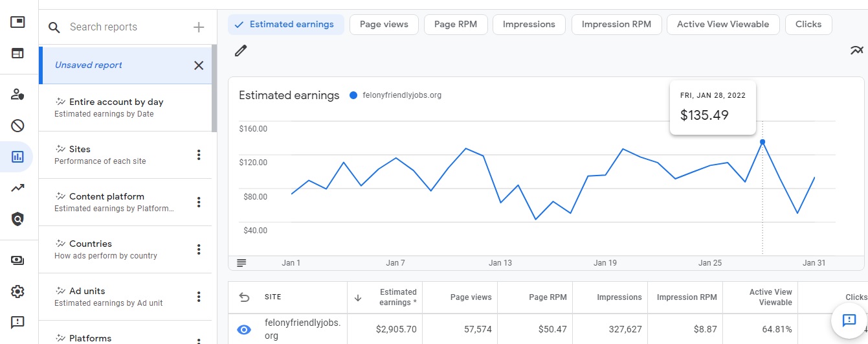The height and width of the screenshot is (344, 868).
Task: Toggle the Page views metric chip
Action: point(384,25)
